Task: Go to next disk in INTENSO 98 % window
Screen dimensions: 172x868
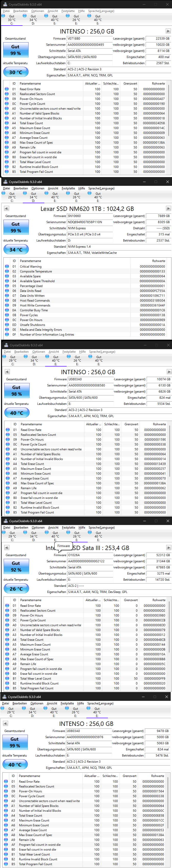Action: [x=169, y=372]
